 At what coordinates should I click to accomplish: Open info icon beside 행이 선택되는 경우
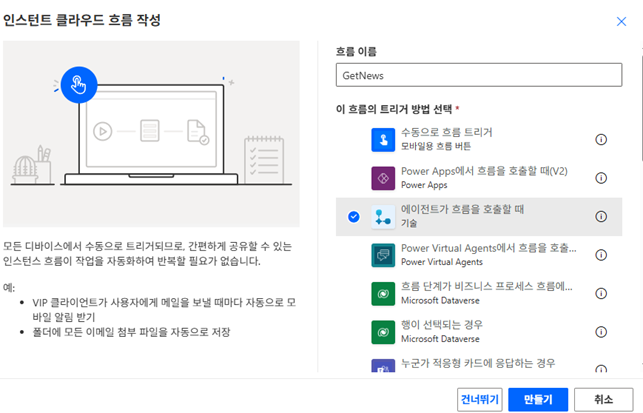tap(601, 331)
